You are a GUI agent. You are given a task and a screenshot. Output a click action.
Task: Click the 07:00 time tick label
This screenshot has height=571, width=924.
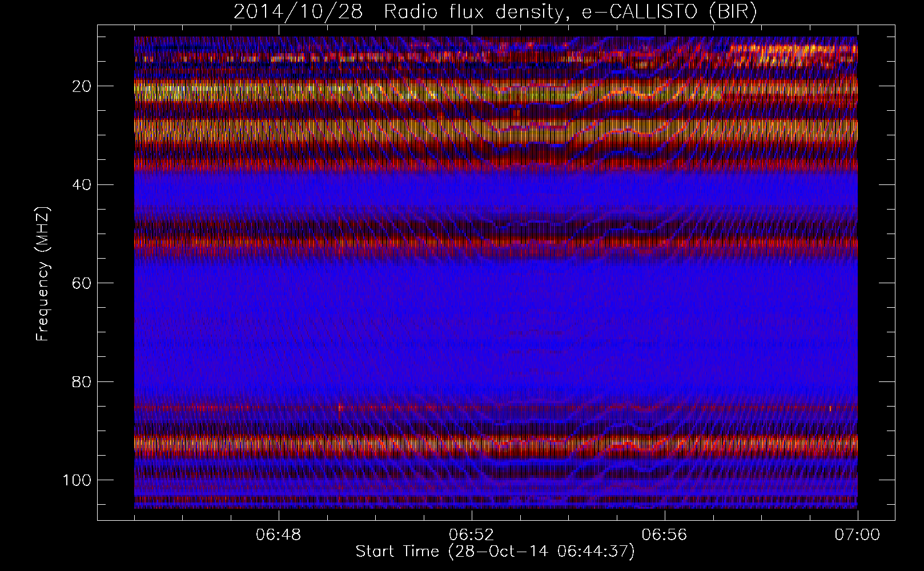[x=858, y=535]
